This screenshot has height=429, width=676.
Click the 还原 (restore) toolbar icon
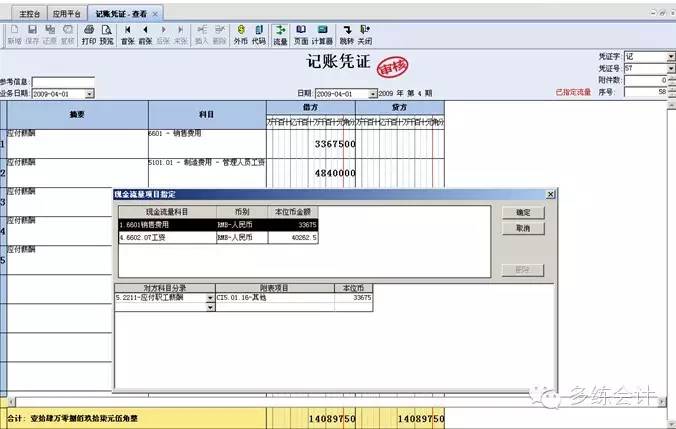tap(50, 34)
